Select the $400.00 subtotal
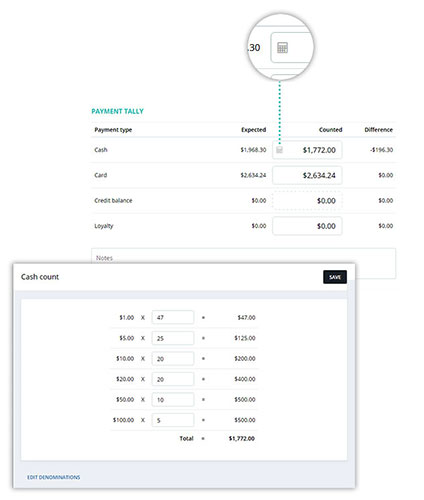The width and height of the screenshot is (424, 500). [245, 379]
